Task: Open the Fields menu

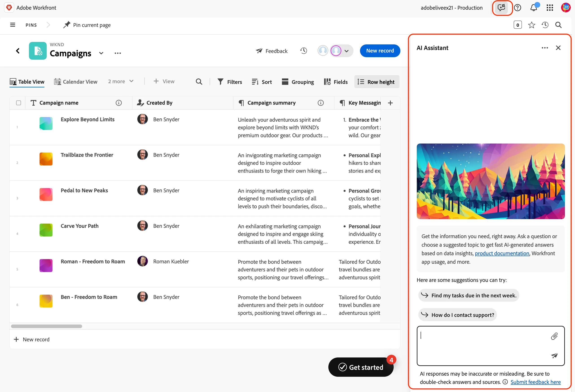Action: tap(336, 82)
